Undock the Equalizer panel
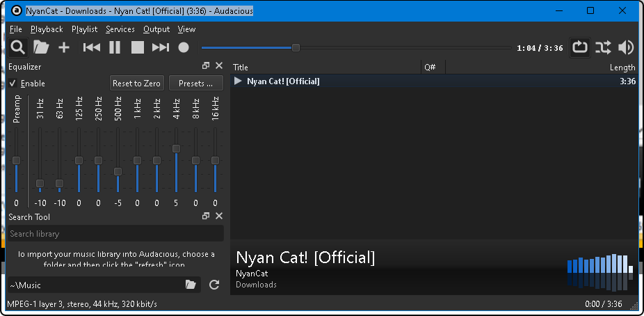Viewport: 644px width, 316px height. (x=206, y=66)
